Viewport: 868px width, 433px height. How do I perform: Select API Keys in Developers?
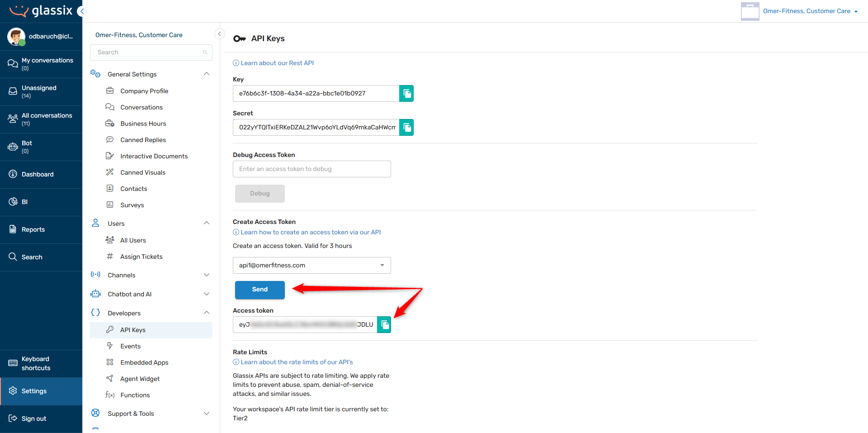(151, 330)
